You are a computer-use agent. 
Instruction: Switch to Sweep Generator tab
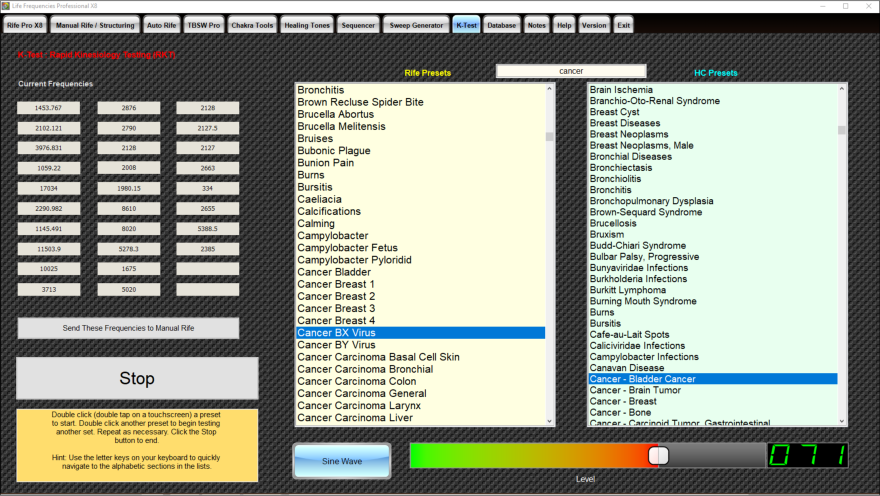click(x=416, y=25)
